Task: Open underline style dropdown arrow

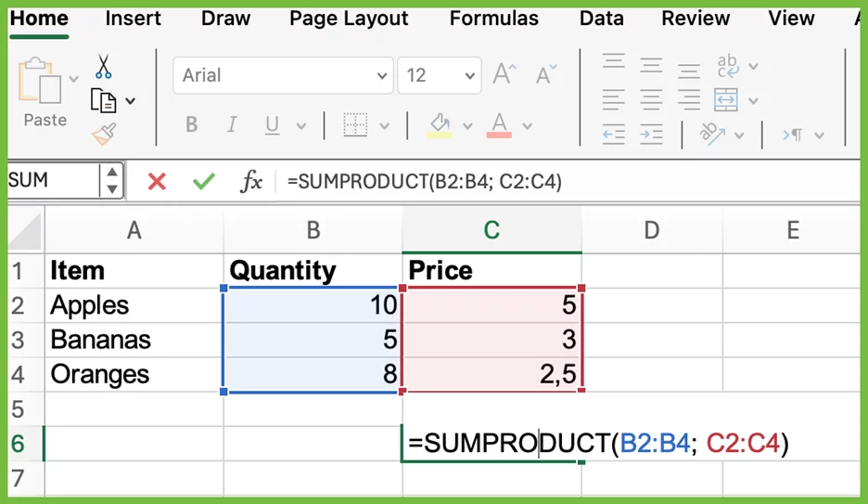Action: [x=301, y=126]
